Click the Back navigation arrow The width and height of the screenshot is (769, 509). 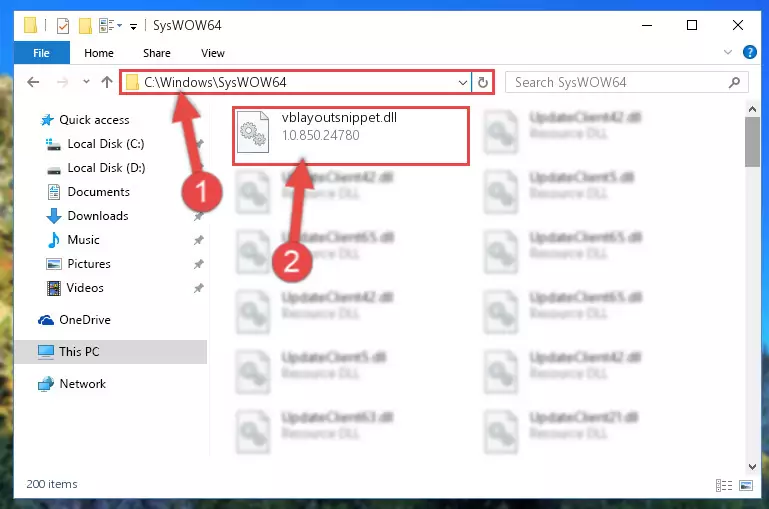pos(33,82)
